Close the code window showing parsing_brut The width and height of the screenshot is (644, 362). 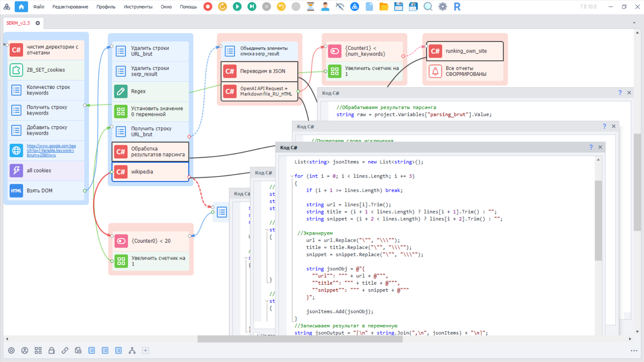629,93
